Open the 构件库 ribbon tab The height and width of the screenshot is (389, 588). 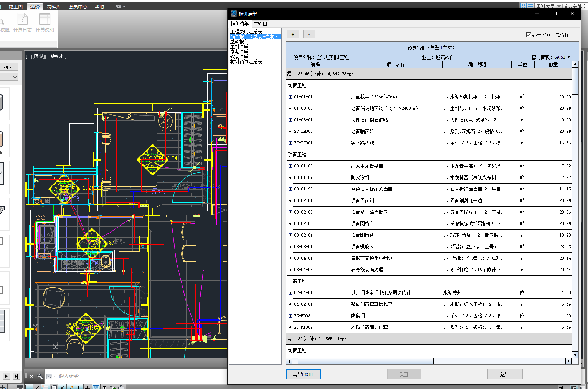point(54,7)
